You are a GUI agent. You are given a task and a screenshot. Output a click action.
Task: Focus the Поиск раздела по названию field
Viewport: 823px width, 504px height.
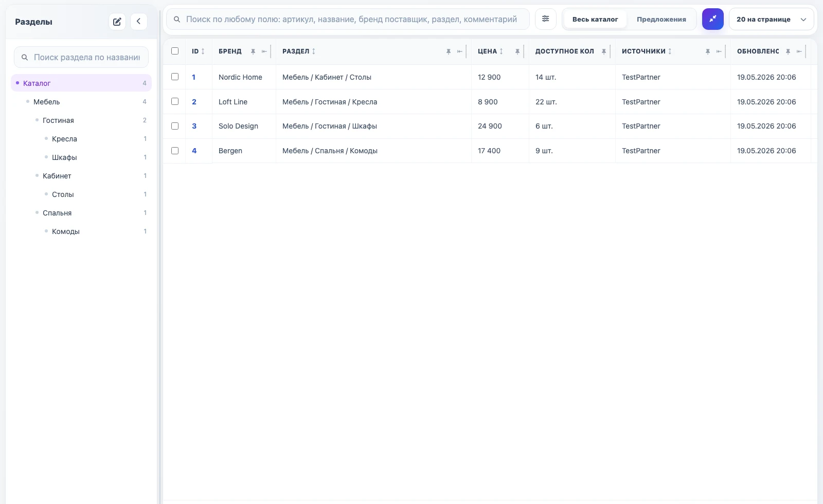point(81,57)
